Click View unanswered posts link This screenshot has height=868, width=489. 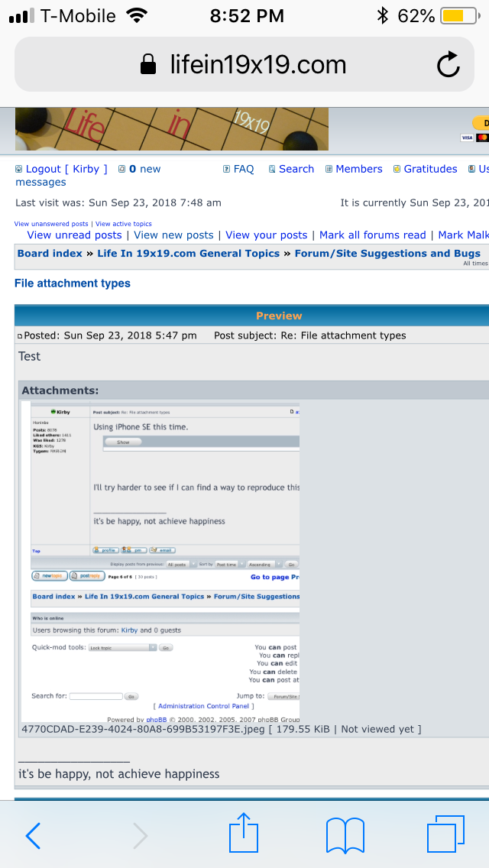click(x=51, y=224)
